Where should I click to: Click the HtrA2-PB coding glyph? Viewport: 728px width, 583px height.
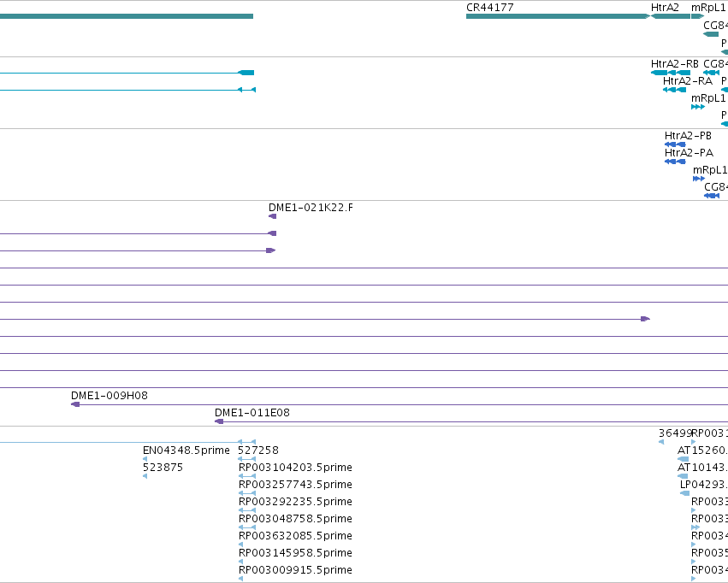(x=675, y=144)
